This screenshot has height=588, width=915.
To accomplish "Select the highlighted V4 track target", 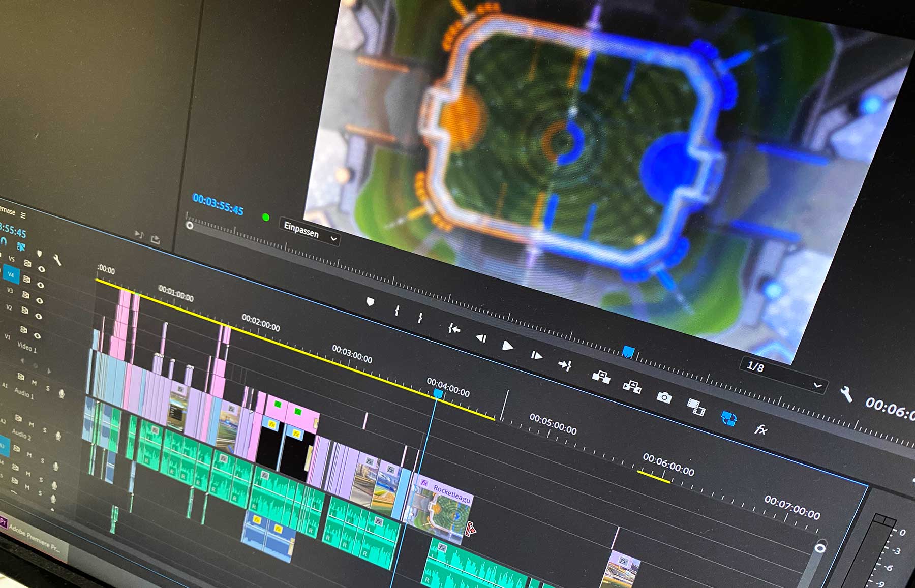I will click(11, 274).
